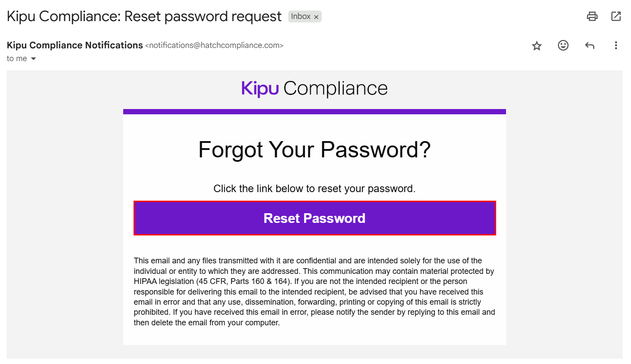Viewport: 631px width, 364px height.
Task: Click "Click the link below" instruction text
Action: click(315, 189)
